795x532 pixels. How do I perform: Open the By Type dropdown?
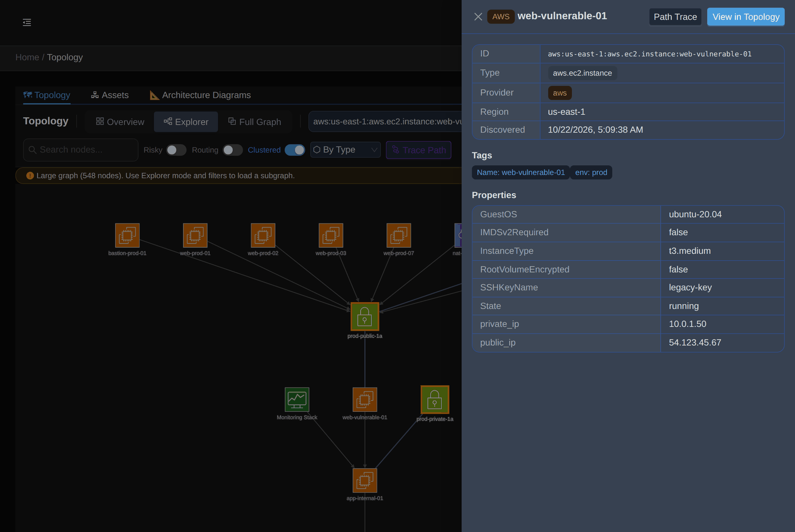click(345, 150)
